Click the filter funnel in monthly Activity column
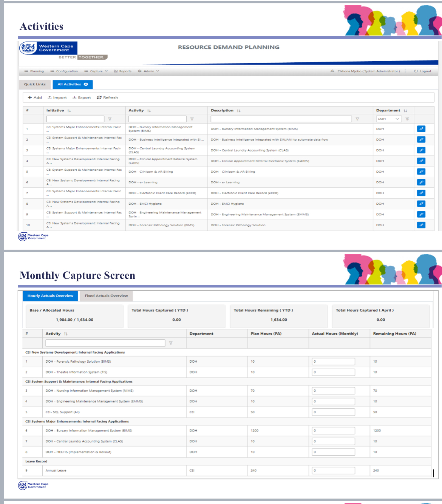The height and width of the screenshot is (504, 442). 171,343
